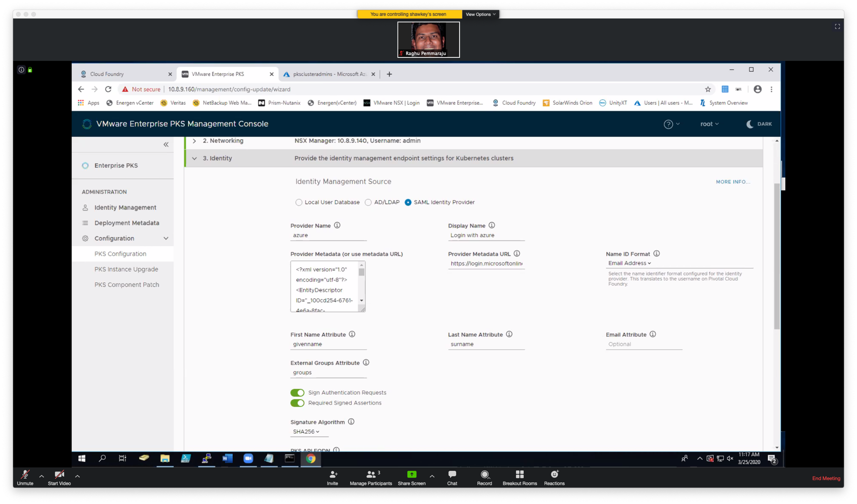Open Enterprise PKS sidebar link

pos(116,166)
